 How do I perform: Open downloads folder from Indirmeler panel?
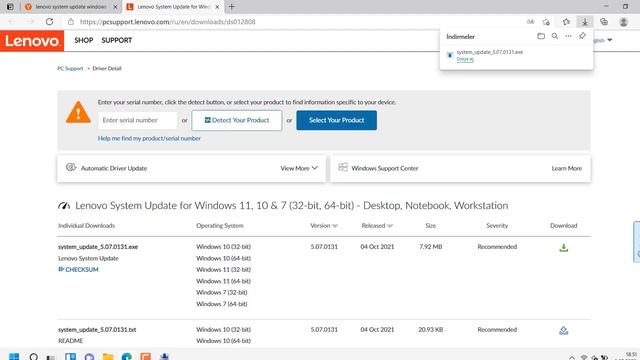(x=541, y=36)
